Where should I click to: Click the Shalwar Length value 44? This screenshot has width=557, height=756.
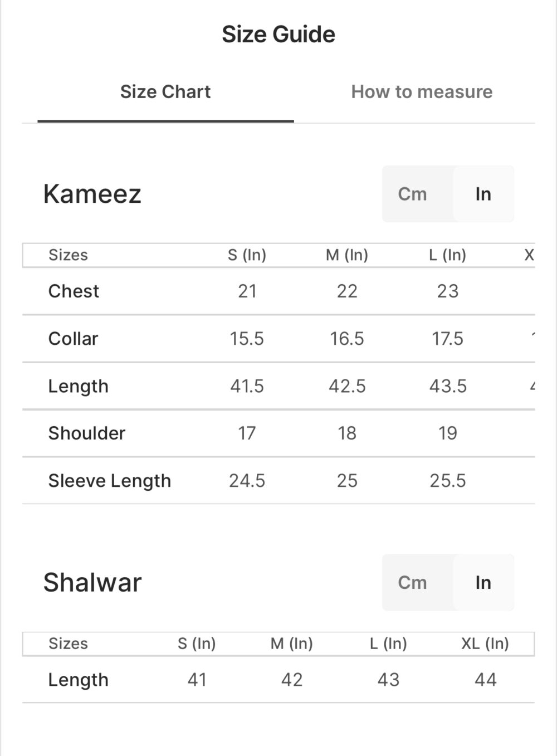pyautogui.click(x=485, y=680)
